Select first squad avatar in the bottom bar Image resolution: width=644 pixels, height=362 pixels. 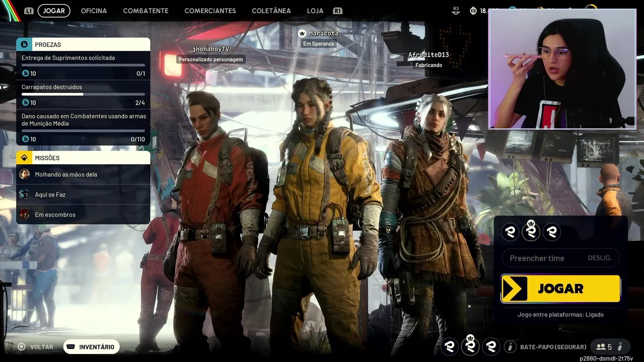[x=450, y=346]
